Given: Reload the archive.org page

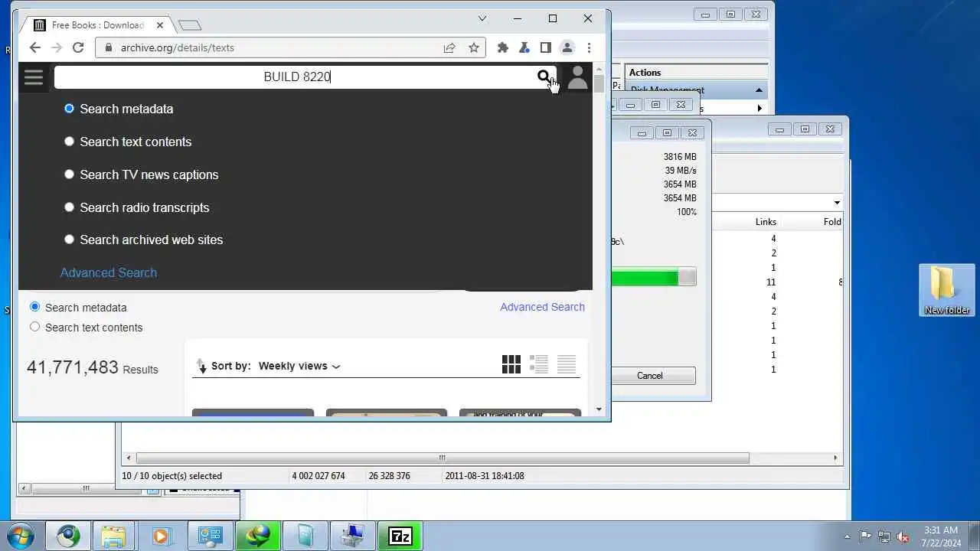Looking at the screenshot, I should [78, 47].
